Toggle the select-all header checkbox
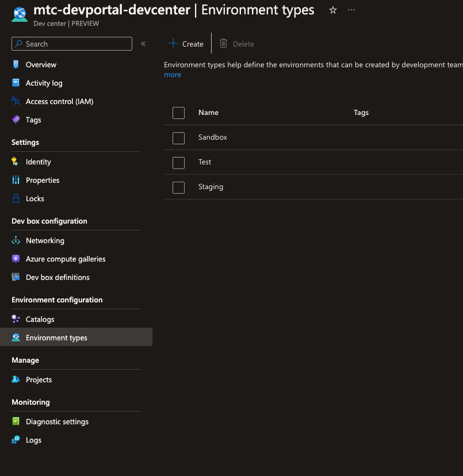Screen dimensions: 463x476 178,113
